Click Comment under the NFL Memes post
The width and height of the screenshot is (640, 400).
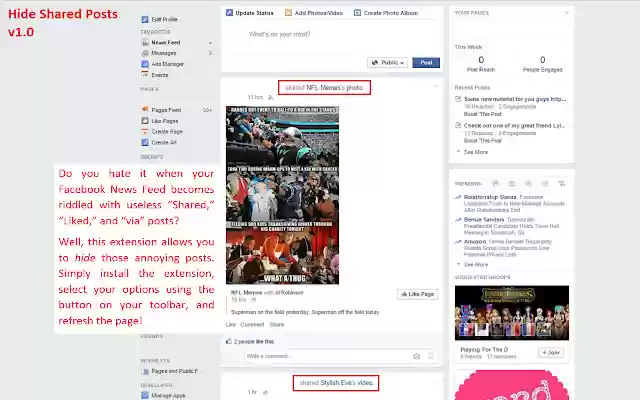pyautogui.click(x=252, y=325)
